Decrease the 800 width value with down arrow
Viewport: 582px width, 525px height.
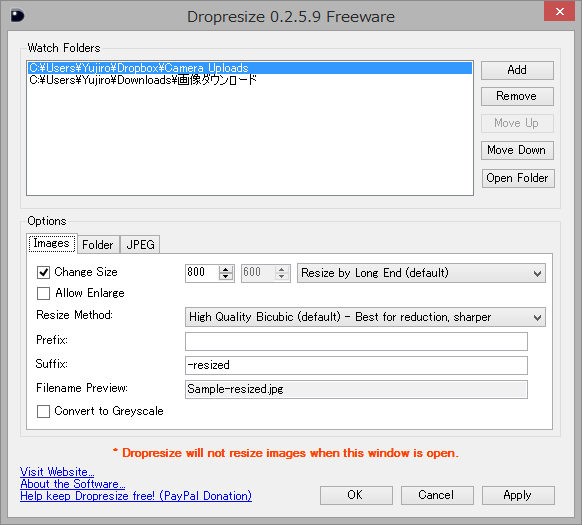[x=226, y=277]
